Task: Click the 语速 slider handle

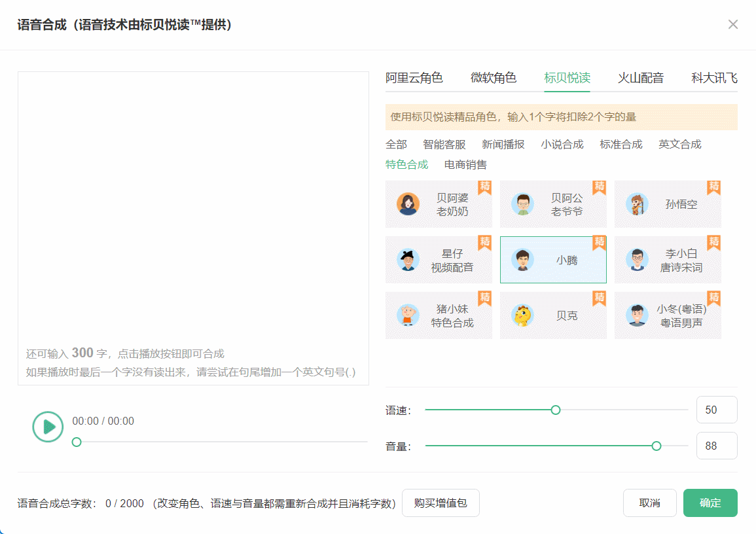Action: coord(556,410)
